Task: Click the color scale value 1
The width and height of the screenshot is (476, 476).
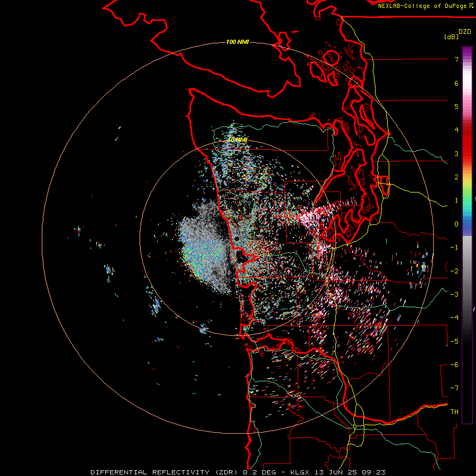Action: click(456, 200)
